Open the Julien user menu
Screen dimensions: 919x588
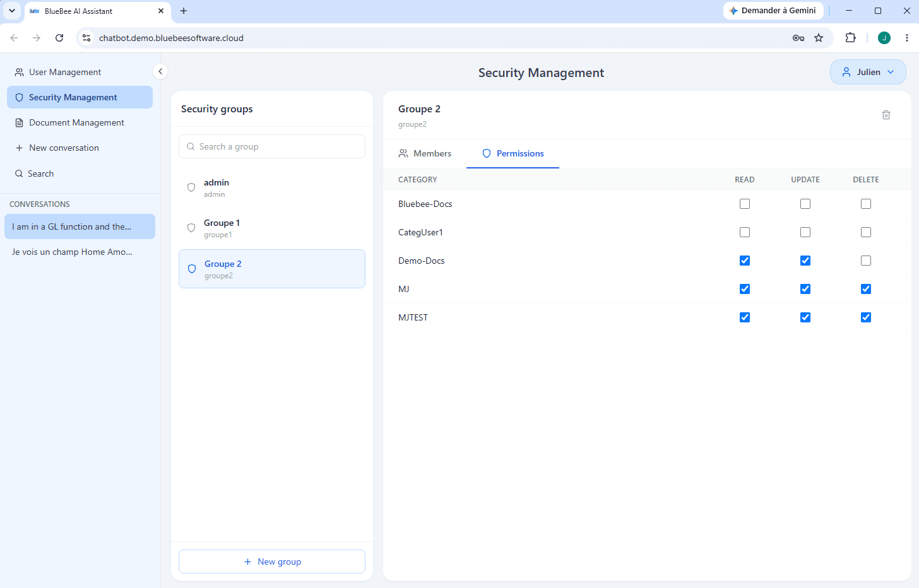click(x=868, y=72)
